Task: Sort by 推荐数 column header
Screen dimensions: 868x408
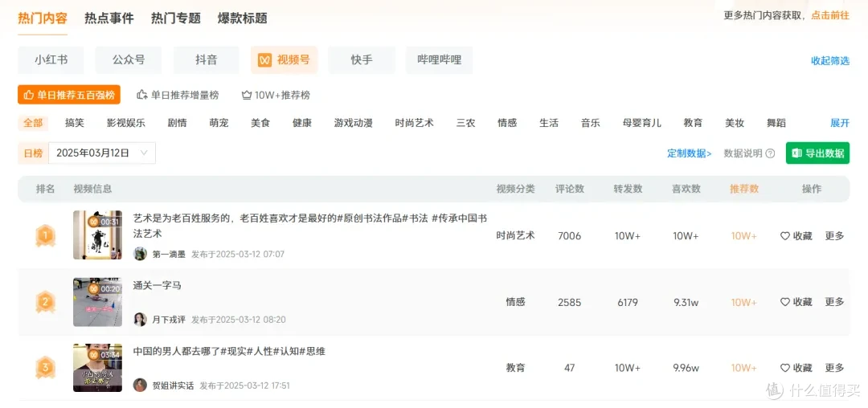Action: pyautogui.click(x=744, y=189)
